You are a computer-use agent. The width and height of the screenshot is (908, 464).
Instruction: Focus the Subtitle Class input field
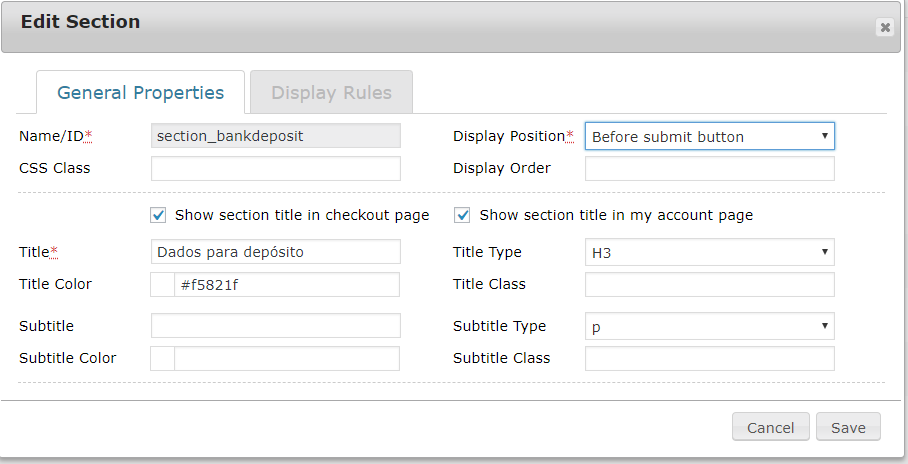click(x=709, y=359)
